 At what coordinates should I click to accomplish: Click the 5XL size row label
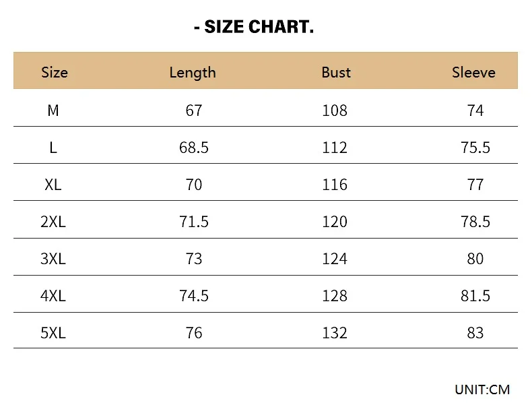coord(53,332)
